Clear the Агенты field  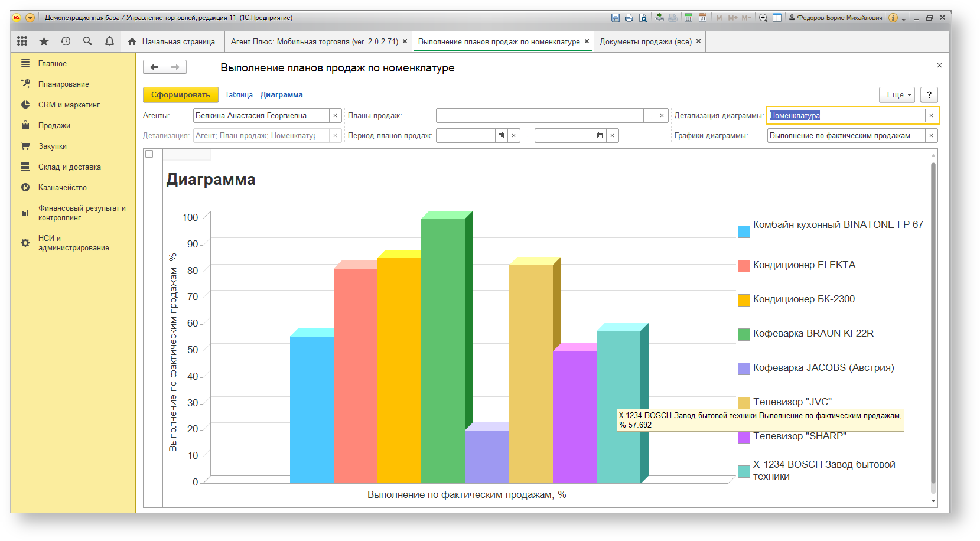335,116
